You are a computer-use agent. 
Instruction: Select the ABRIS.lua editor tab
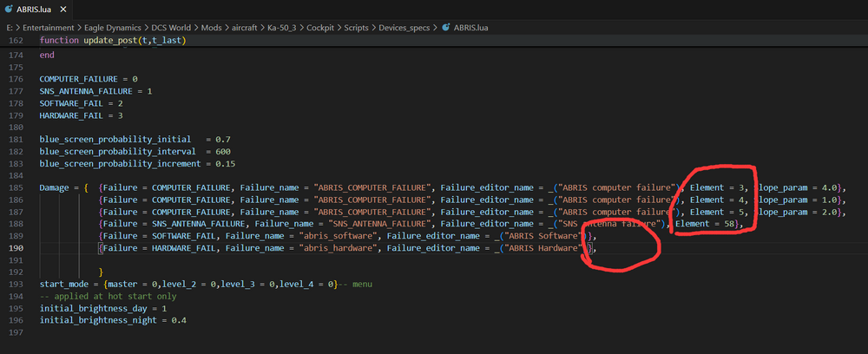click(x=36, y=10)
